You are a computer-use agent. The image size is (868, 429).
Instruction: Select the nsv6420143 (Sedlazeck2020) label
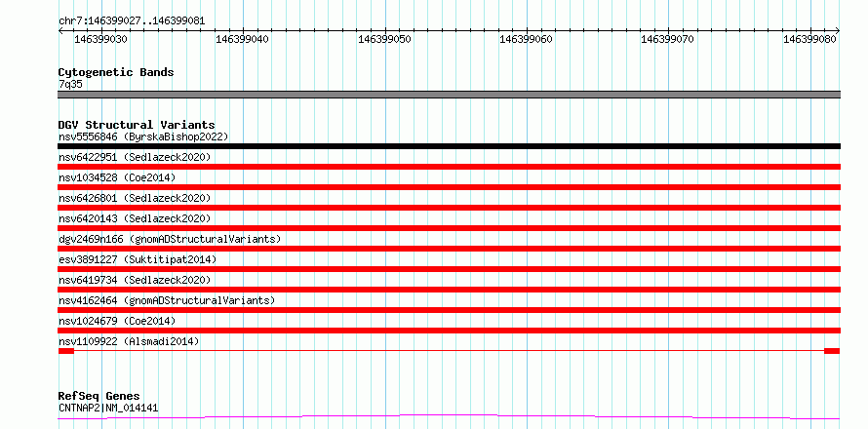(135, 218)
